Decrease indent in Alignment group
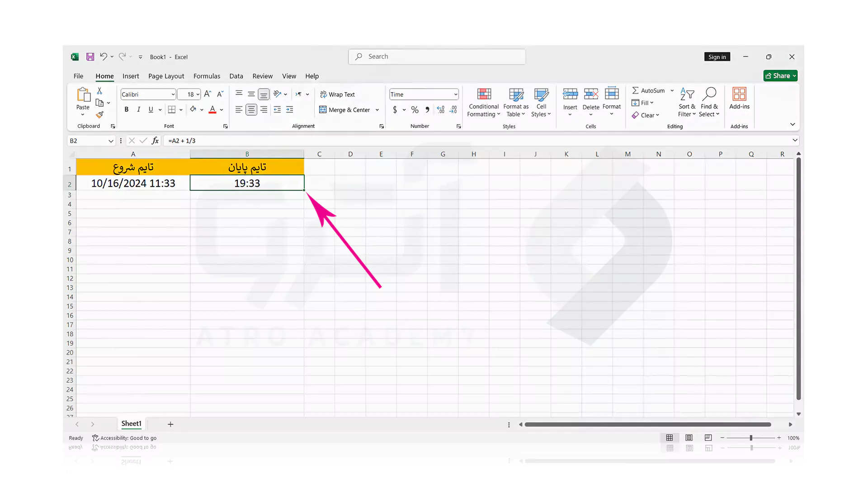 point(277,109)
